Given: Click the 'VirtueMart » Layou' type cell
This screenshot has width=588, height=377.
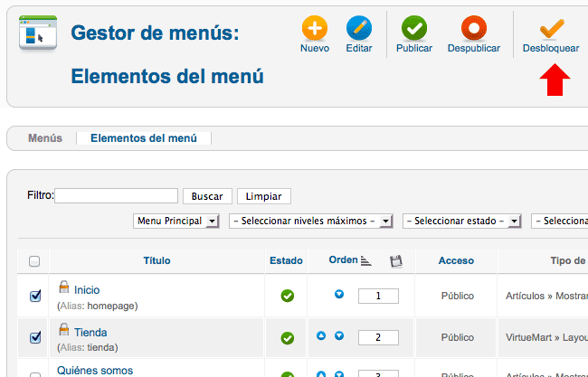Looking at the screenshot, I should click(546, 337).
